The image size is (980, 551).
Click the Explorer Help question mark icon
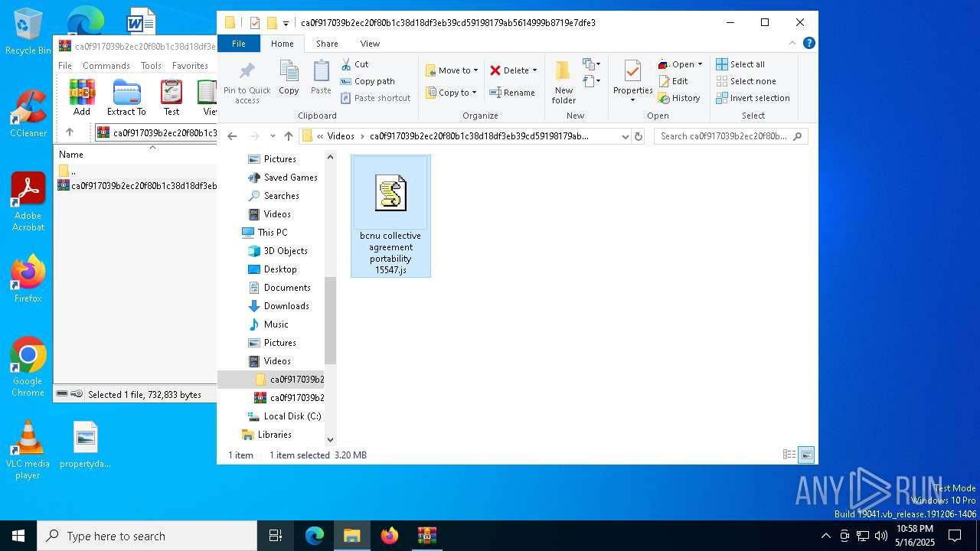[808, 43]
